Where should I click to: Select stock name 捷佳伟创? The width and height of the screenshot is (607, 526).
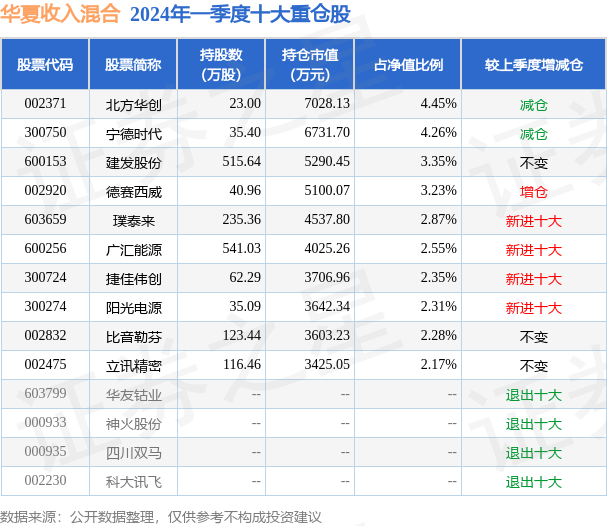click(134, 279)
